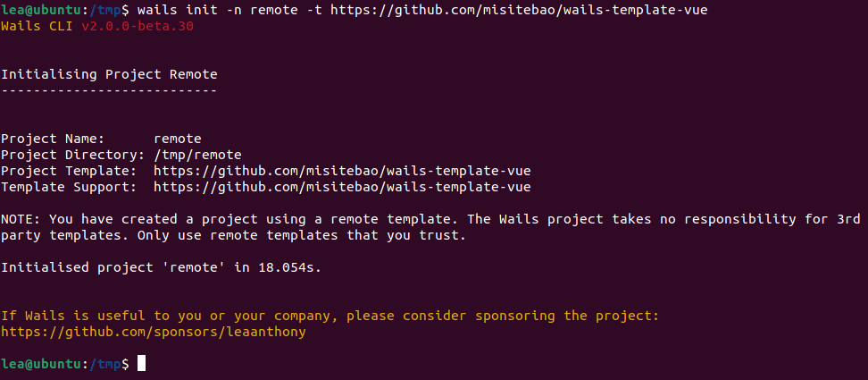Click the 'Project Name:' label

pyautogui.click(x=53, y=139)
